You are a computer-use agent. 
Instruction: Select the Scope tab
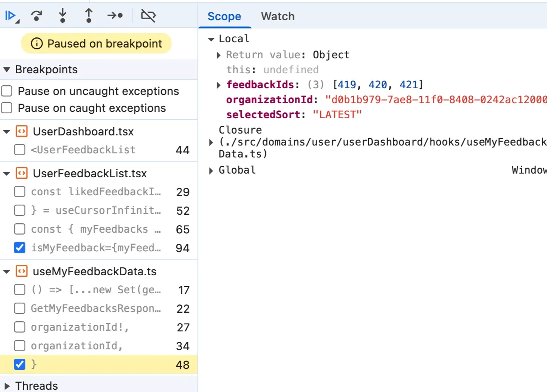224,16
